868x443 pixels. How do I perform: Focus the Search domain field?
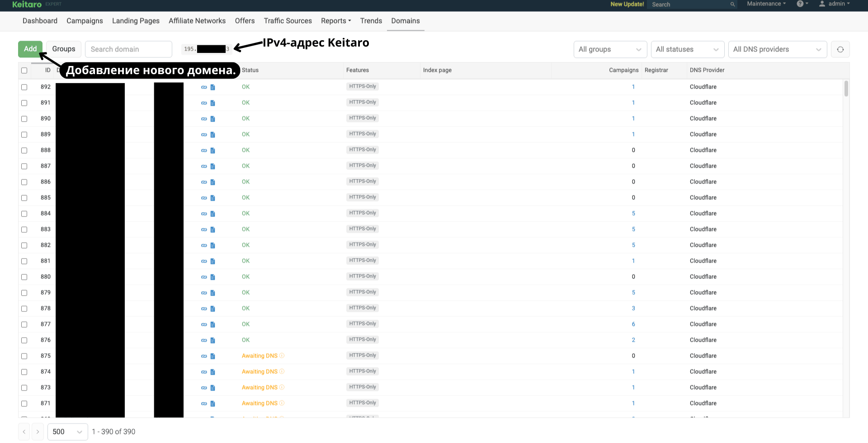click(x=128, y=49)
